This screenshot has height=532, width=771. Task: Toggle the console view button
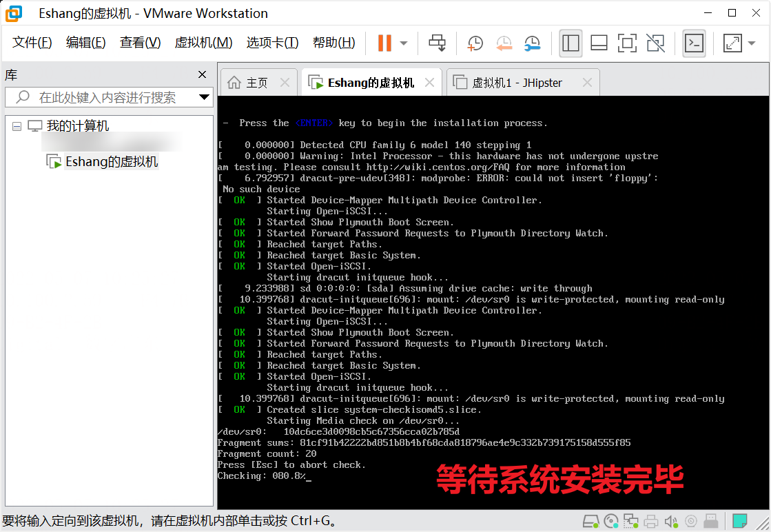point(694,43)
